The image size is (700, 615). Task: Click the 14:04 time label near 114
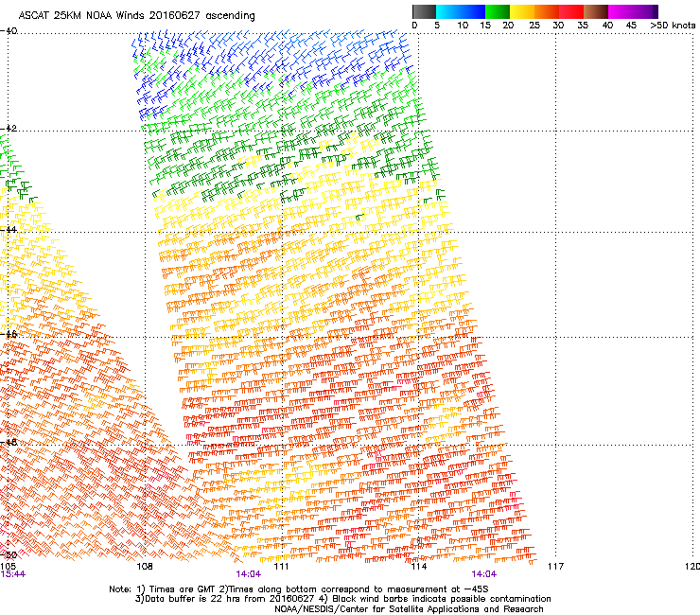[484, 574]
